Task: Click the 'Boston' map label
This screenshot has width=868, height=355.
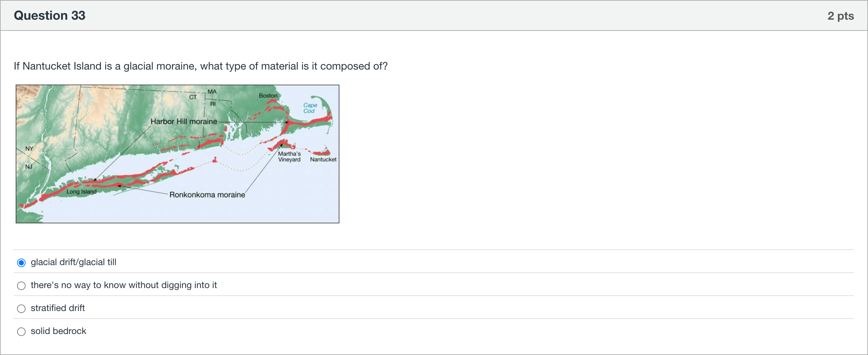Action: coord(268,96)
